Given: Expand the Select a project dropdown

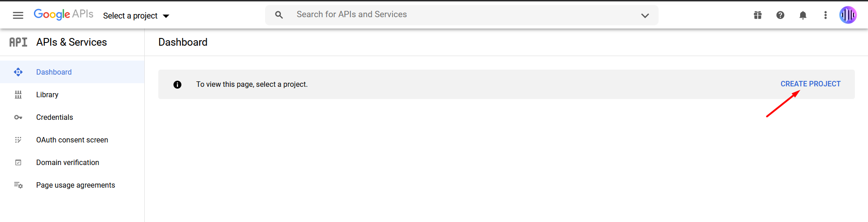Looking at the screenshot, I should pyautogui.click(x=136, y=16).
